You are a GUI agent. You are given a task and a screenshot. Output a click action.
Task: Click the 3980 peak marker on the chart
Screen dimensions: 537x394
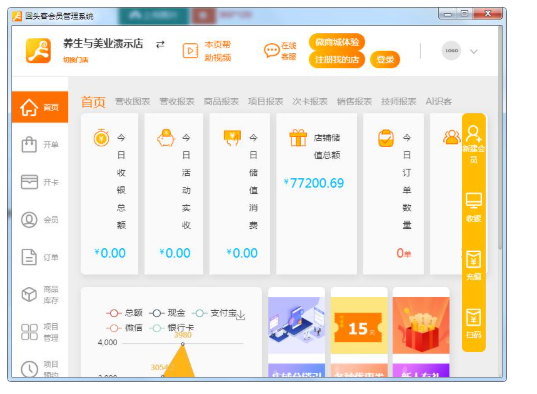[183, 344]
